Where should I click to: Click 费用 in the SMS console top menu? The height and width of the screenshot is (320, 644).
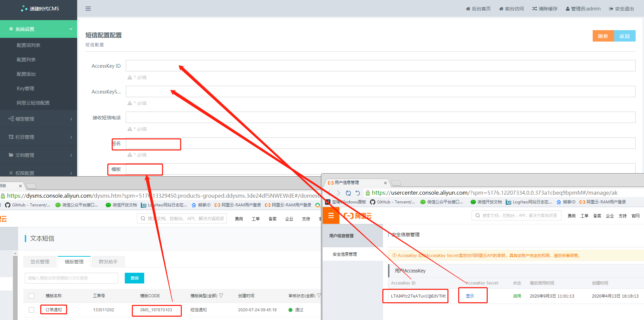click(239, 219)
